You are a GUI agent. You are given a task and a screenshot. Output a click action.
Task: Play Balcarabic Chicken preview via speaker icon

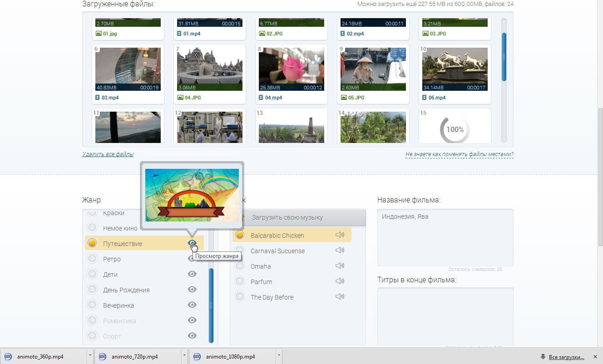pyautogui.click(x=340, y=235)
